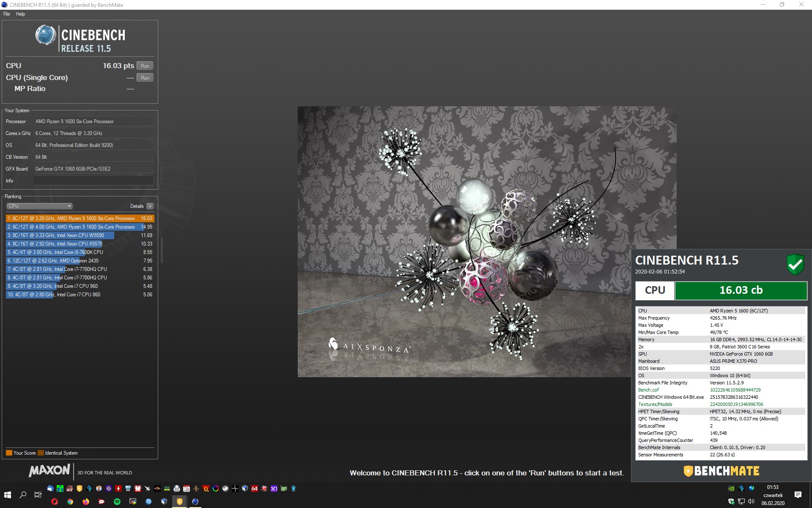Click the brown Identical System legend swatch
The width and height of the screenshot is (812, 508).
click(x=41, y=453)
